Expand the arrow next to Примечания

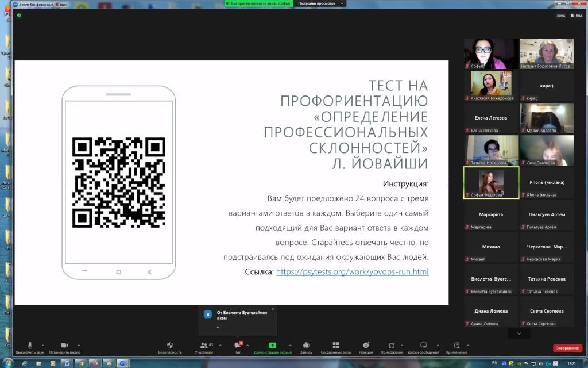point(467,345)
